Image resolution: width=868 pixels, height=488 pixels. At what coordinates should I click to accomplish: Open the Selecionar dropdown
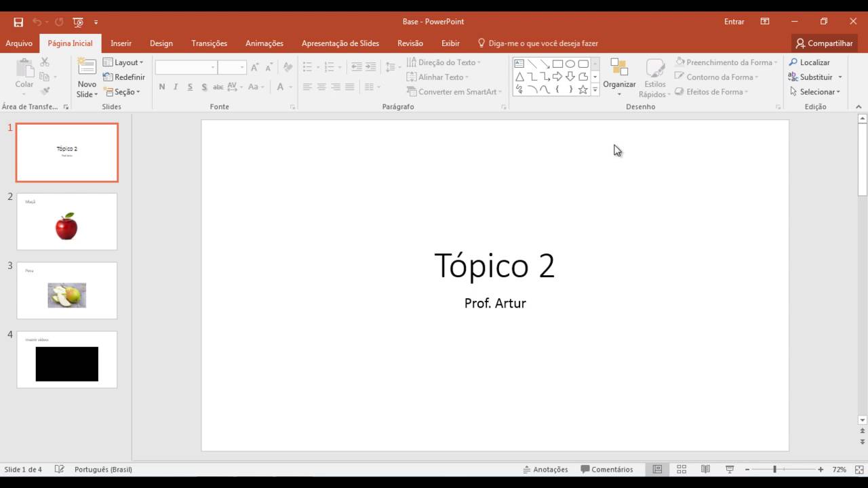tap(815, 92)
